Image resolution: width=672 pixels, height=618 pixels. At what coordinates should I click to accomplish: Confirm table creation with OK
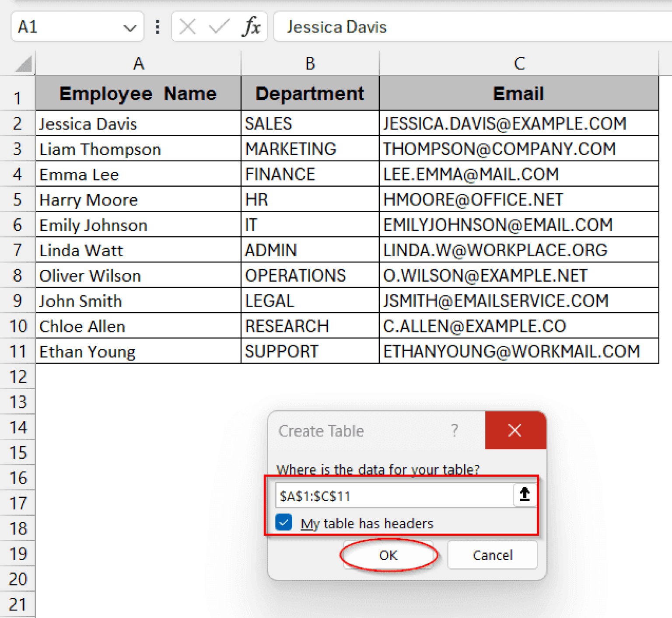(388, 555)
